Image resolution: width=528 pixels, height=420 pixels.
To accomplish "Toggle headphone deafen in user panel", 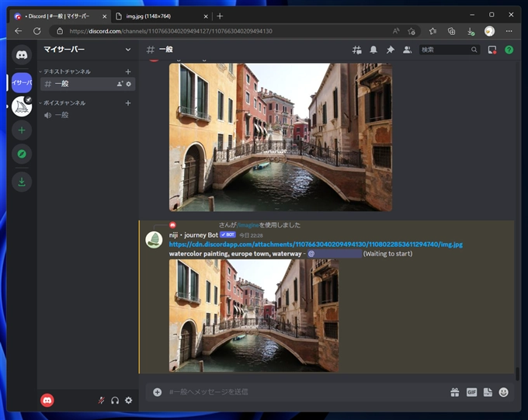I will pos(115,400).
